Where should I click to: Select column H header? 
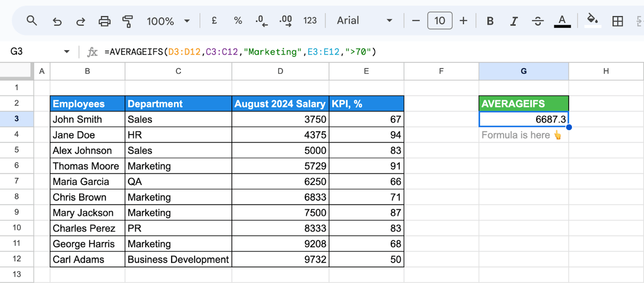pos(606,71)
